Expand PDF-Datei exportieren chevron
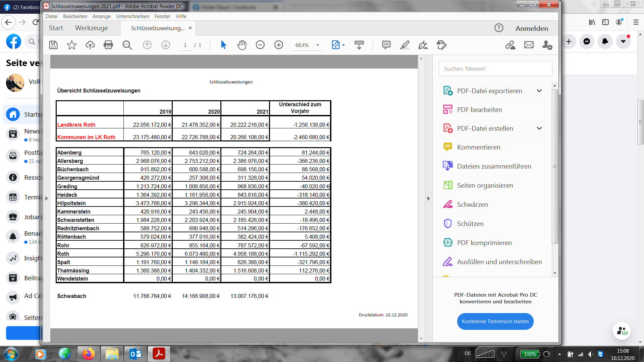Viewport: 644px width, 362px height. click(539, 91)
